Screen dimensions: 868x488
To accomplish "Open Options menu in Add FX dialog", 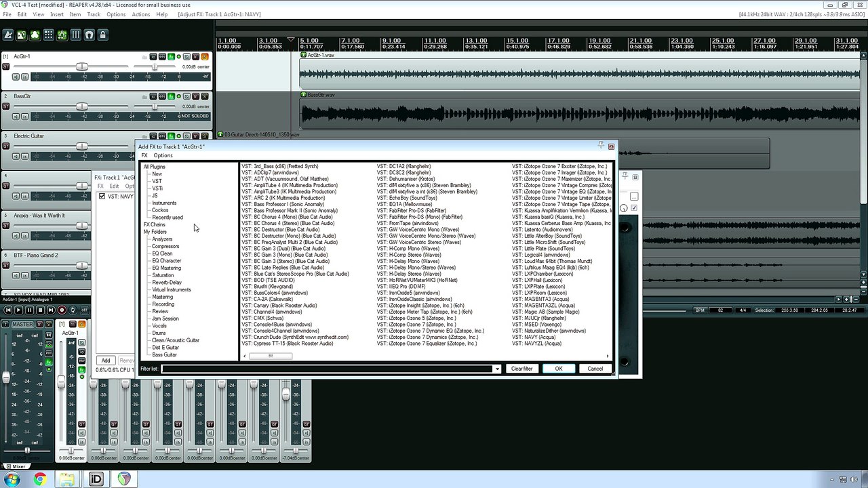I will click(163, 156).
